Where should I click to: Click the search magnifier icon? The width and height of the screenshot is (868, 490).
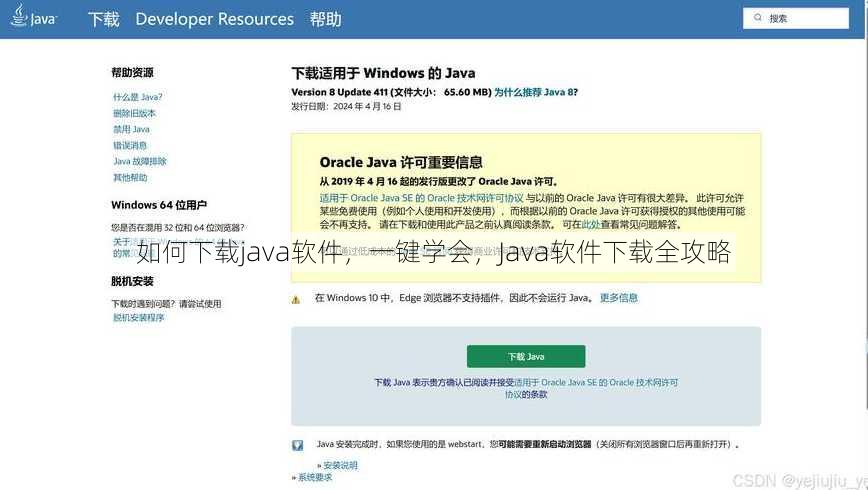tap(758, 18)
